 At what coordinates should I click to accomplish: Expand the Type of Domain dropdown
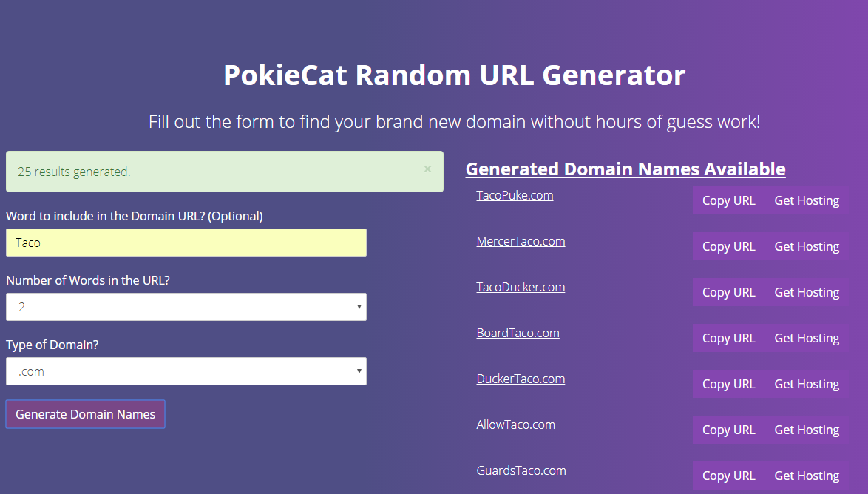coord(186,371)
